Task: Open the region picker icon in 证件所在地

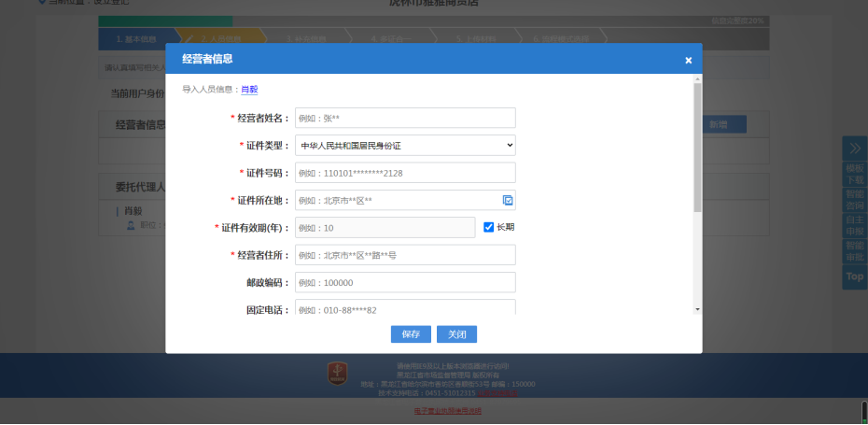Action: click(x=508, y=200)
